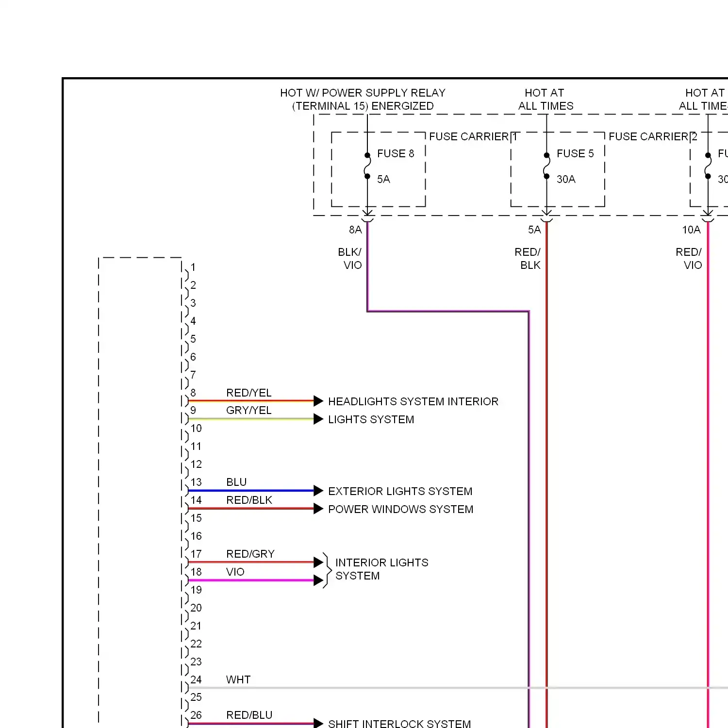Click the arrowhead ending the RED/YEL wire
This screenshot has height=728, width=728.
click(318, 401)
